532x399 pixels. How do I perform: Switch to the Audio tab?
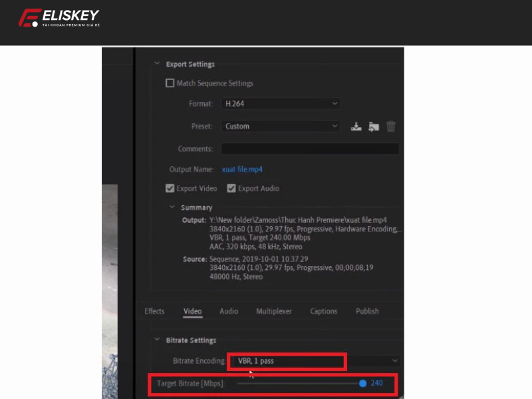229,311
